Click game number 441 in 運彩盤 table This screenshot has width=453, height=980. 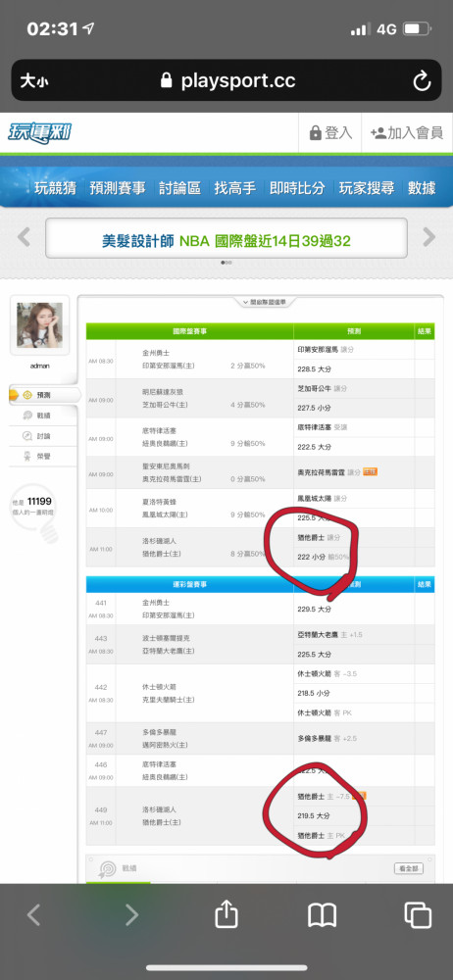click(x=101, y=603)
